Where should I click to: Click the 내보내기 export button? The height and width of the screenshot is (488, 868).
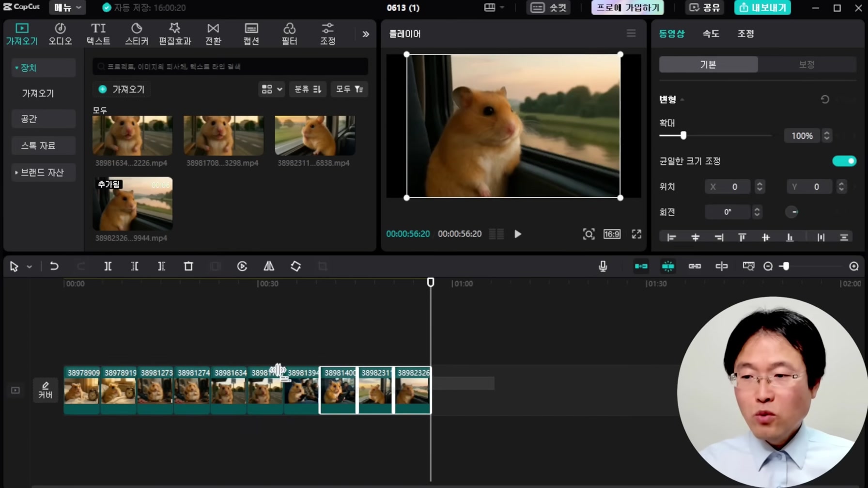[762, 8]
